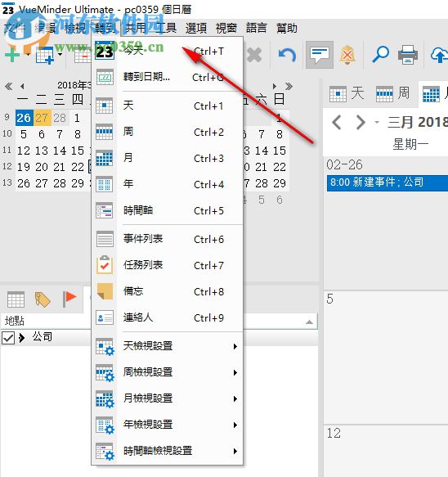This screenshot has width=448, height=477.
Task: Select the tags icon in lower panel
Action: [43, 299]
